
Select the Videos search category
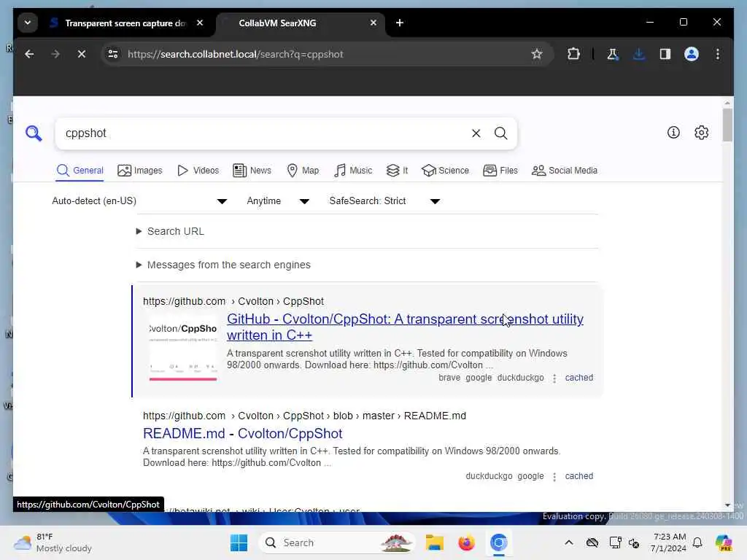tap(198, 171)
